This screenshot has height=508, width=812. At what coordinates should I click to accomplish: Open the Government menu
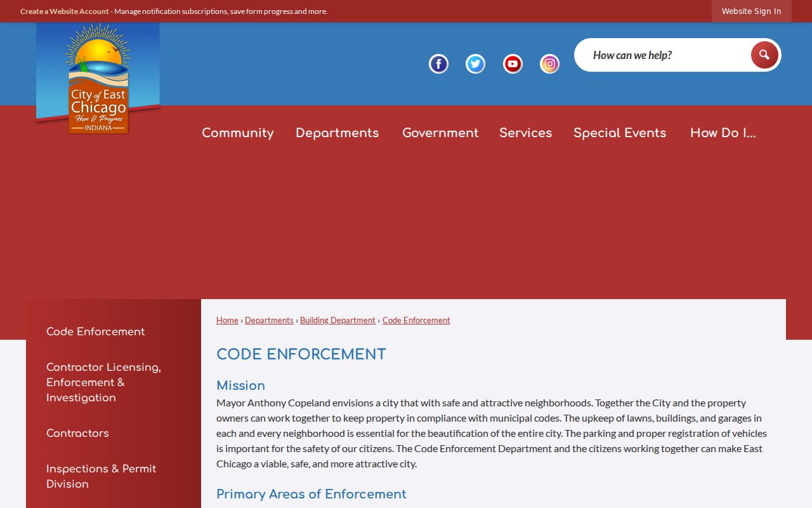[x=440, y=133]
